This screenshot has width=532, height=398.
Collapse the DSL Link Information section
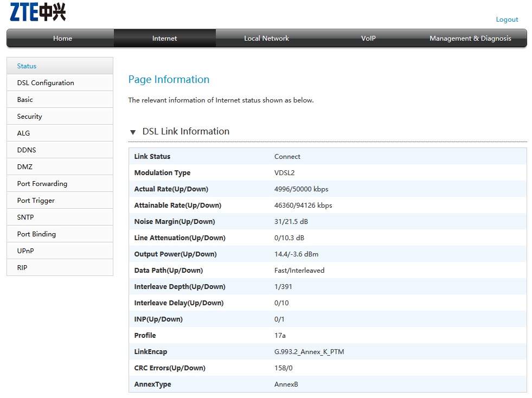(133, 132)
